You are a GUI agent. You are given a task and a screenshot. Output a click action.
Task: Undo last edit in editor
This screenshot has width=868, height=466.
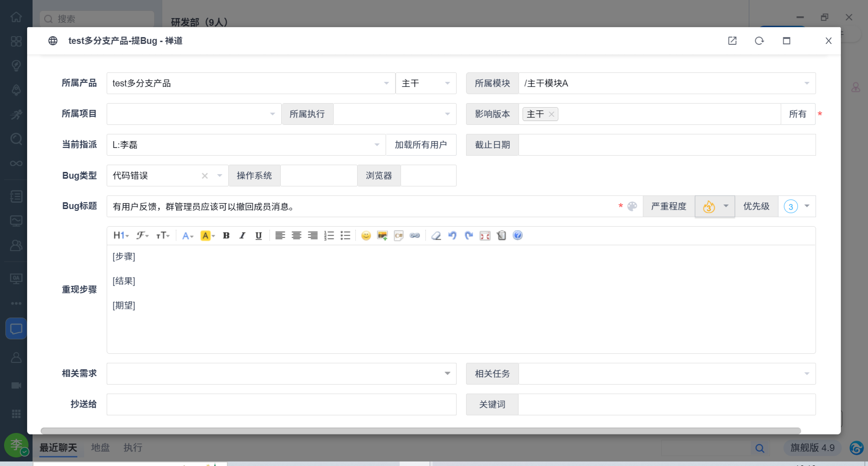coord(453,235)
